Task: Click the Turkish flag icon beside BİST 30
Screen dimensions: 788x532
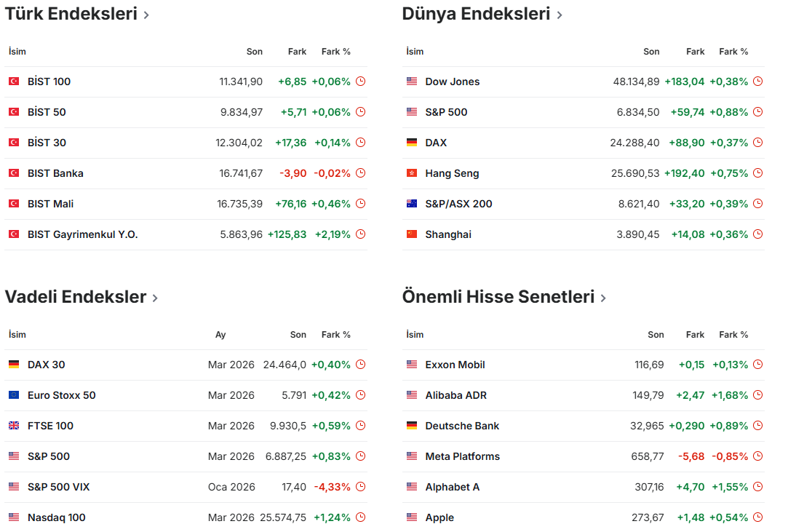Action: tap(14, 143)
